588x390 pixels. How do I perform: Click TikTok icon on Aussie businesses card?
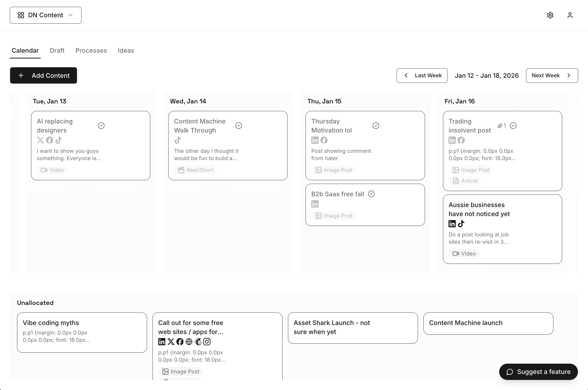point(461,224)
